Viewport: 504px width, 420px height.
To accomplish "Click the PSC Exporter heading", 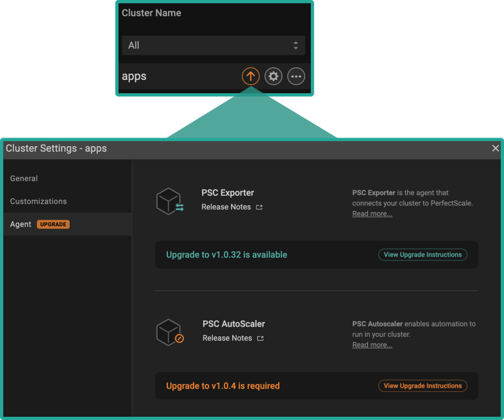I will tap(227, 193).
